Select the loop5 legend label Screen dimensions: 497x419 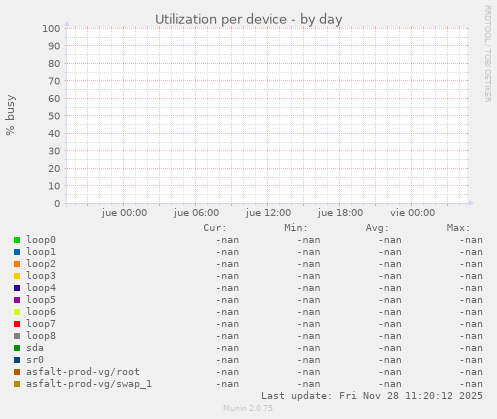coord(41,300)
